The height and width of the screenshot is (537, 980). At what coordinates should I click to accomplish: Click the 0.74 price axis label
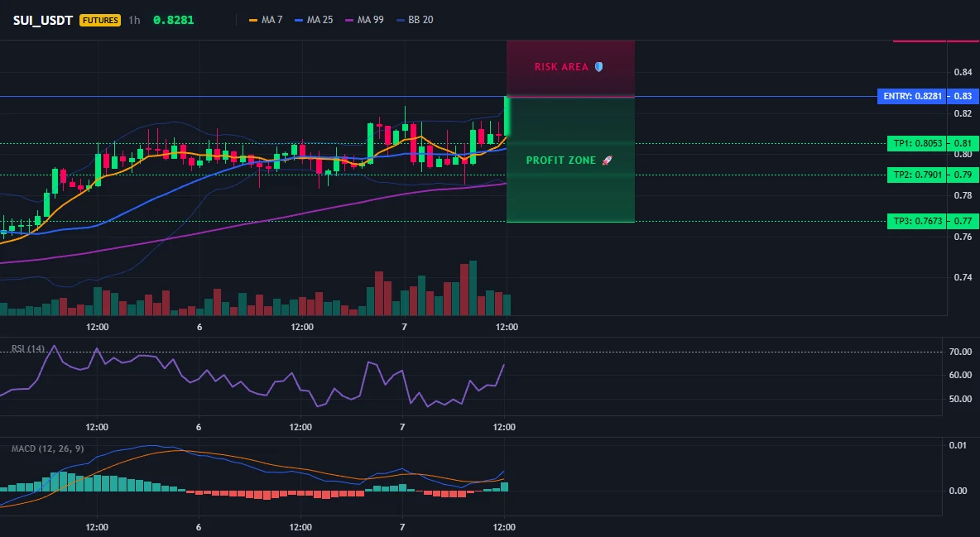point(963,277)
